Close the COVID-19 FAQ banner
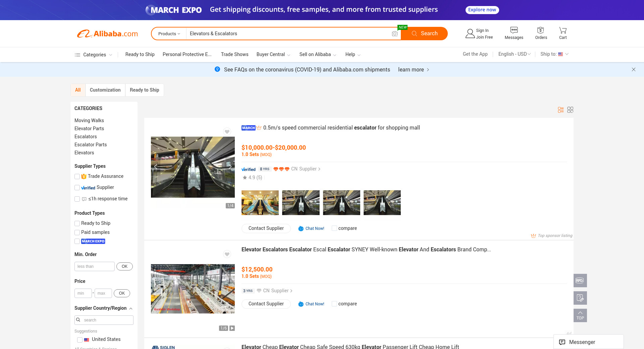 (633, 69)
